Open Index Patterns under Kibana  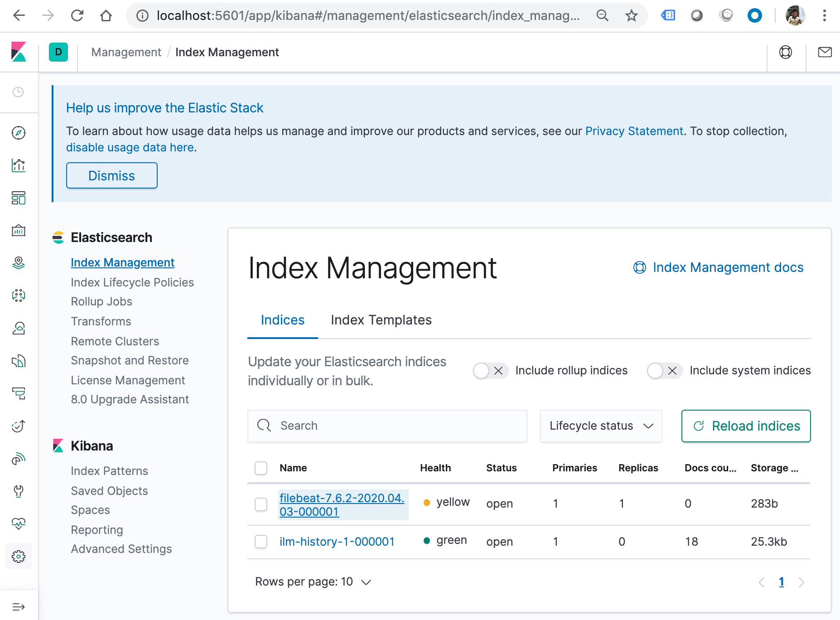109,471
